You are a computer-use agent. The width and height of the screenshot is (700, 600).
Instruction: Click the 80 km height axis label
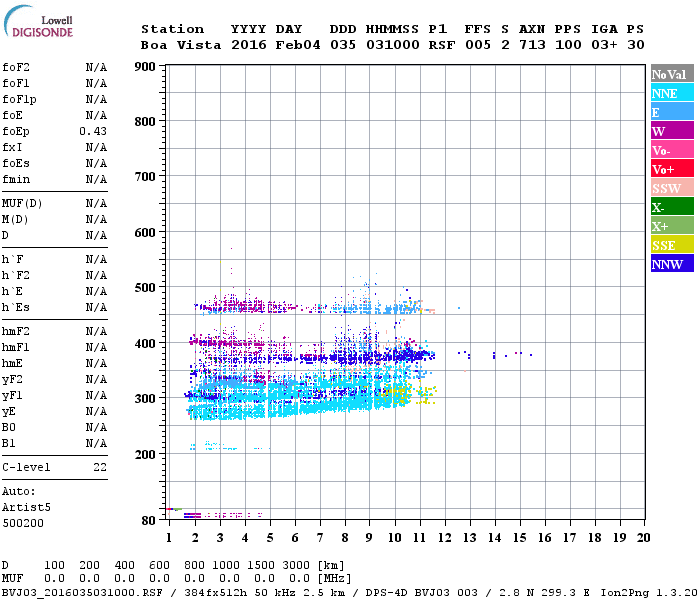click(149, 521)
